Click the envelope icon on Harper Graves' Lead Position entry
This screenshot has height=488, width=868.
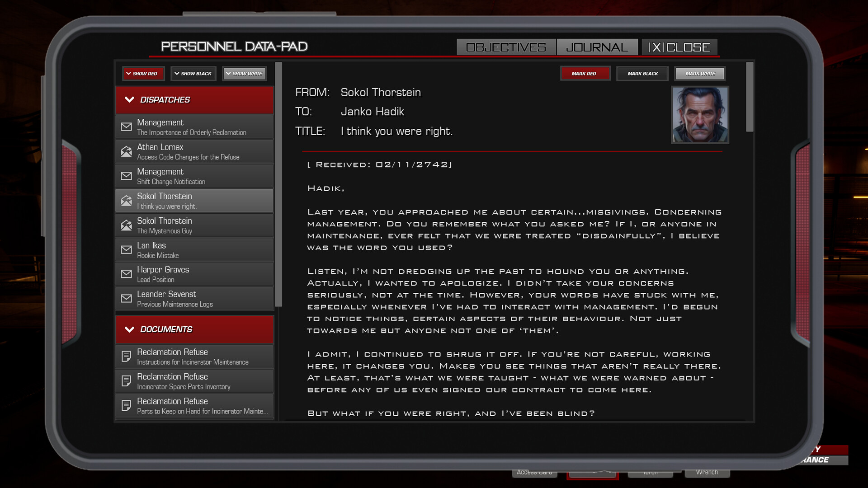tap(127, 274)
